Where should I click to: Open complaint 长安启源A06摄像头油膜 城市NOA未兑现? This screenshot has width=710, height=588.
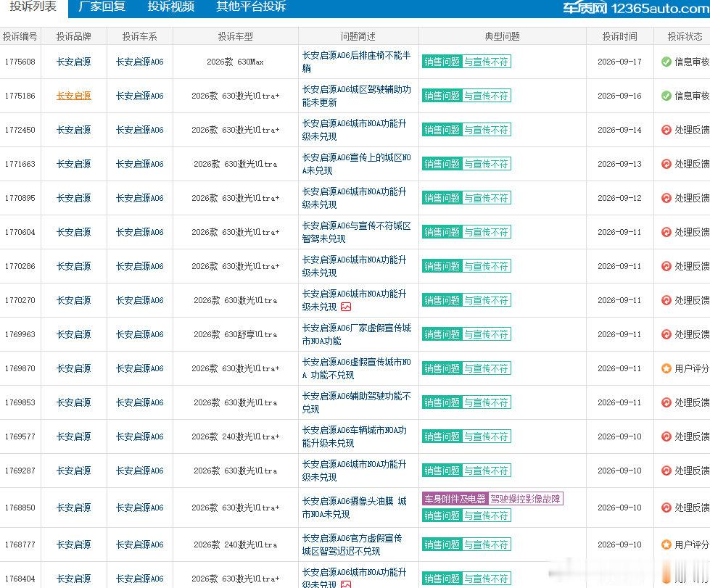point(355,508)
